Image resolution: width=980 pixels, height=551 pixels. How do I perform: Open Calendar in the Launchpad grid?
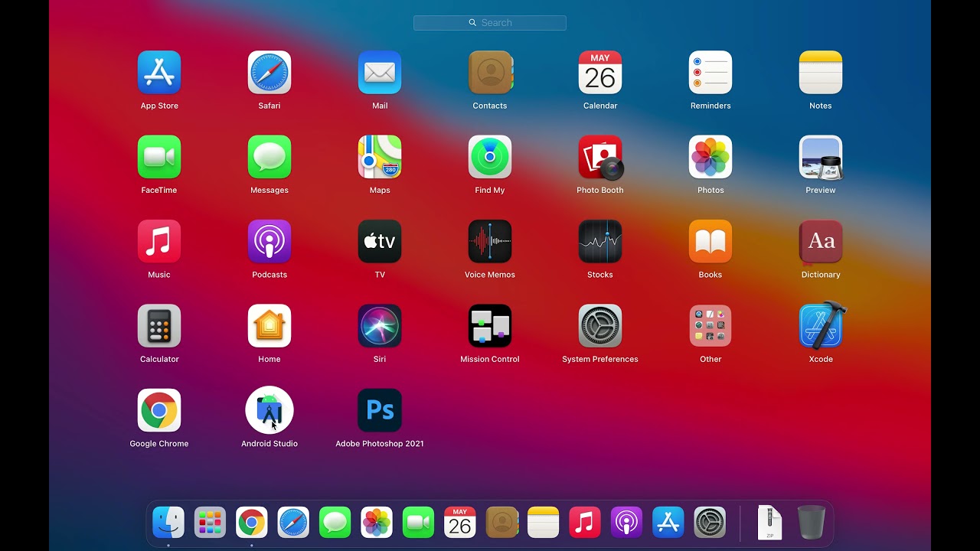coord(600,73)
